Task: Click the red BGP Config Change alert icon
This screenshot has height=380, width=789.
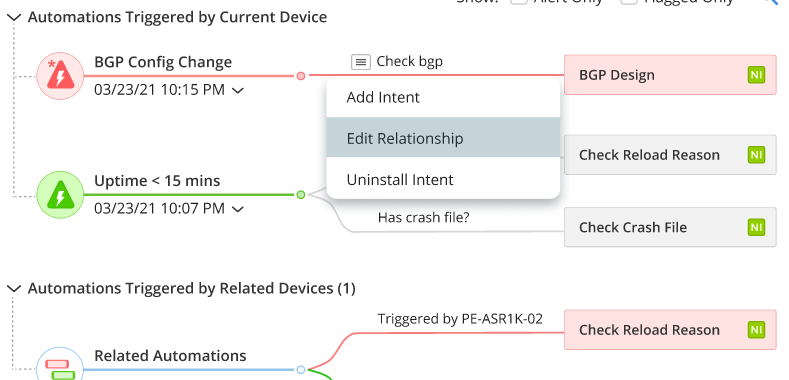Action: pyautogui.click(x=60, y=76)
